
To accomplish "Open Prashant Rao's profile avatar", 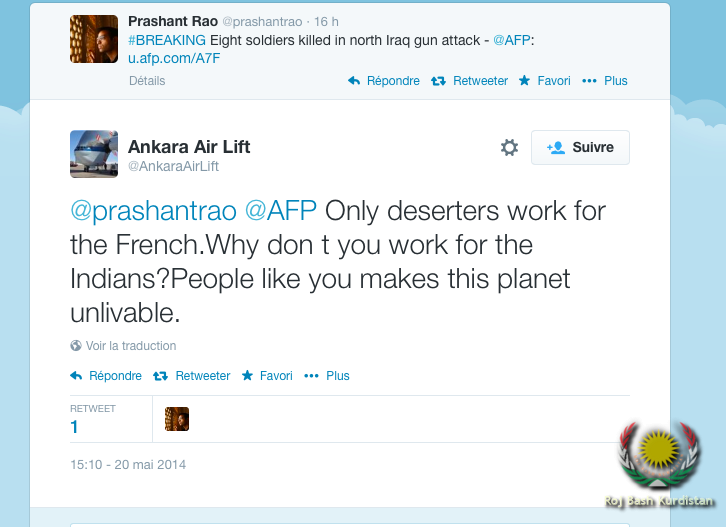I will [94, 40].
